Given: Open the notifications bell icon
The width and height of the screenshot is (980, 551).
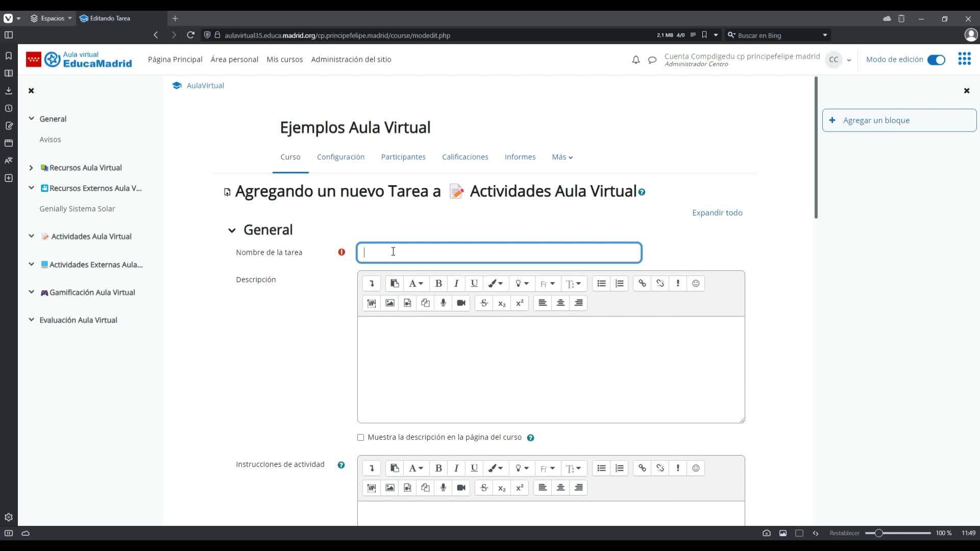Looking at the screenshot, I should (x=635, y=60).
